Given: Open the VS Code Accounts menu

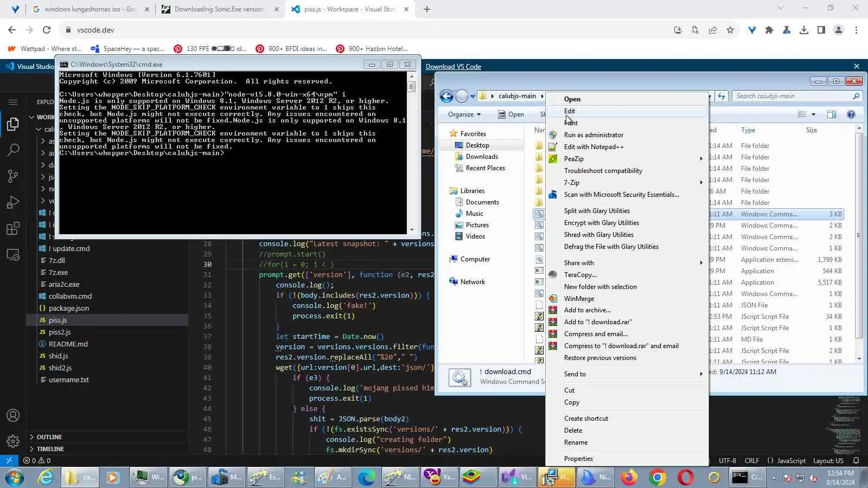Looking at the screenshot, I should tap(13, 416).
